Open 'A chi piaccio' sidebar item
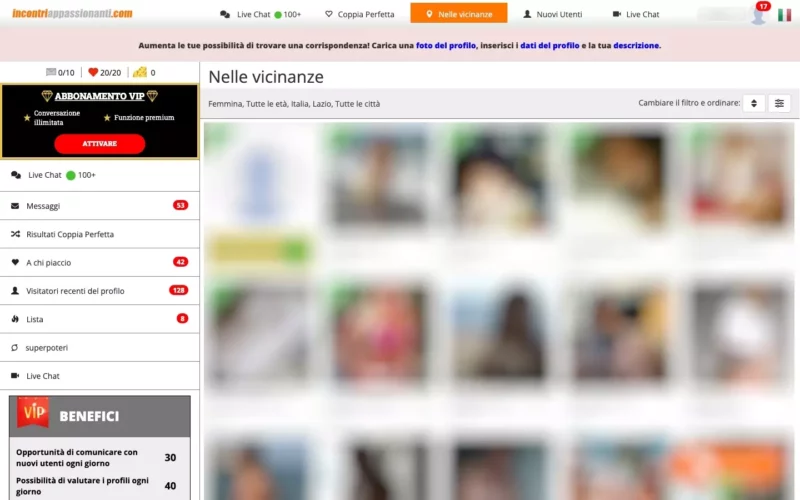This screenshot has height=500, width=800. coord(49,262)
